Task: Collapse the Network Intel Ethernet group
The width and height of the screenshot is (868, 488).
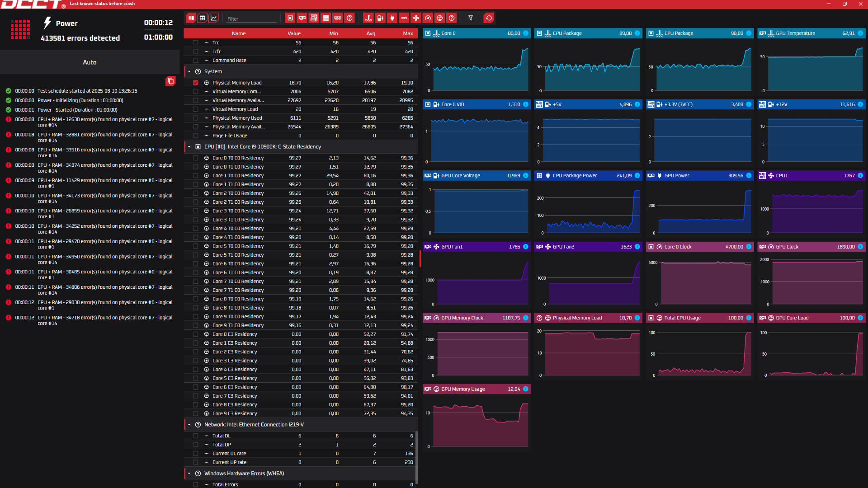Action: click(x=189, y=424)
